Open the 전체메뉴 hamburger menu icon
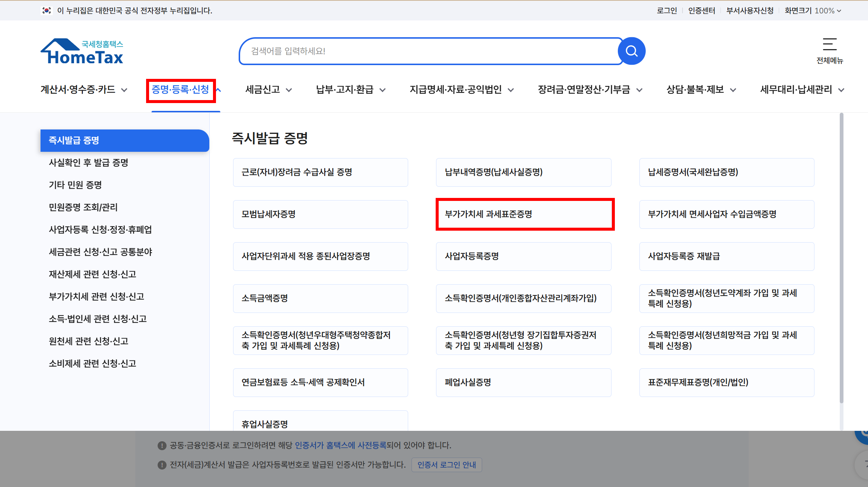This screenshot has width=868, height=487. pos(829,45)
